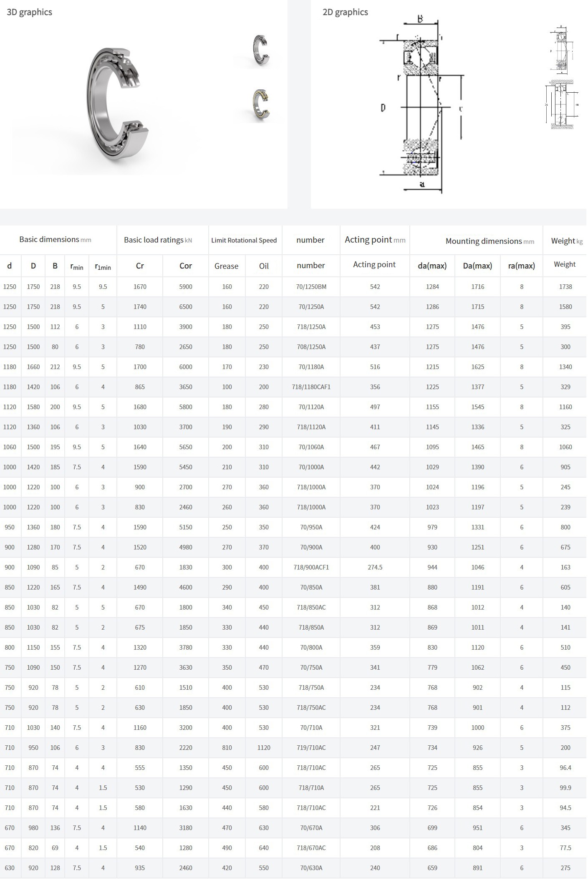
Task: Click the Grease column header
Action: 227,266
